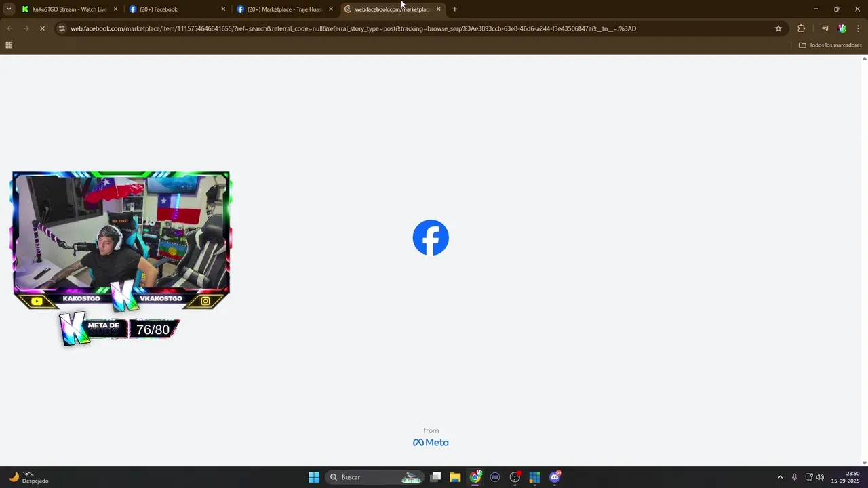Screen dimensions: 868x488
Task: Go forward in browser history
Action: coord(26,28)
